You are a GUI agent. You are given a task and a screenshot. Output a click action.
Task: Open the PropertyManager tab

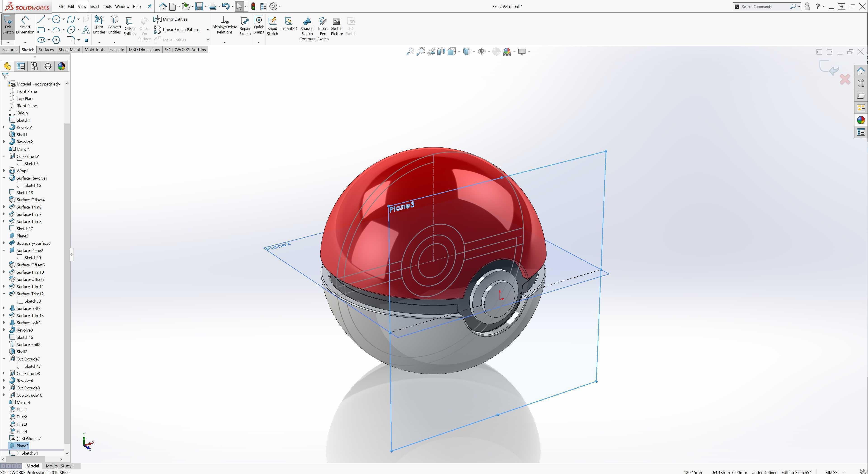pos(21,66)
